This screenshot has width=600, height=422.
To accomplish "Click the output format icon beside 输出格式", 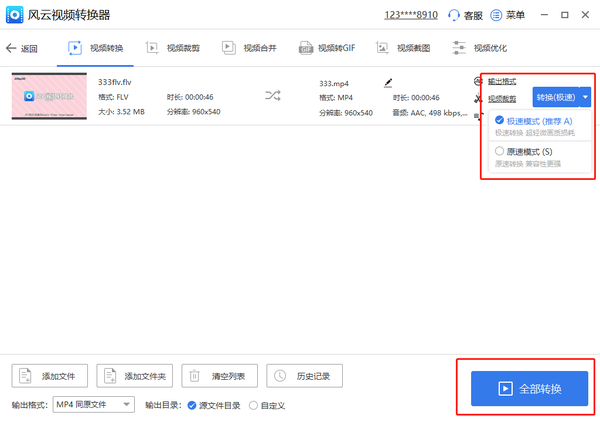I will click(478, 81).
